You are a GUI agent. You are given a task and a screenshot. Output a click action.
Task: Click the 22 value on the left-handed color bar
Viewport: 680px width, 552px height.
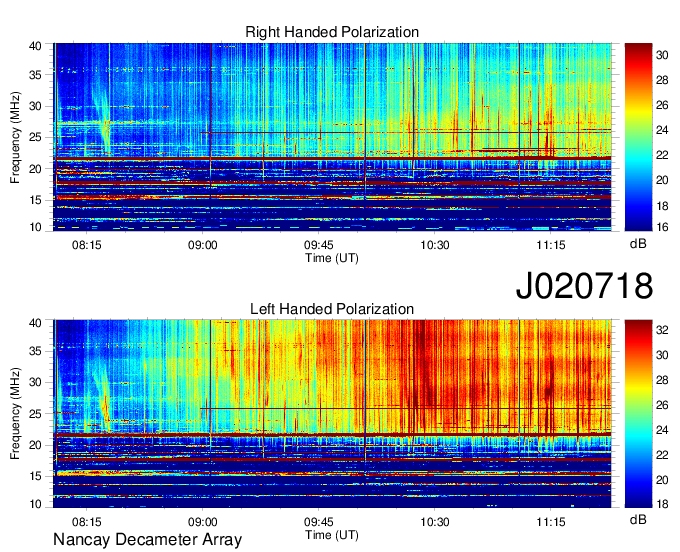coord(662,455)
